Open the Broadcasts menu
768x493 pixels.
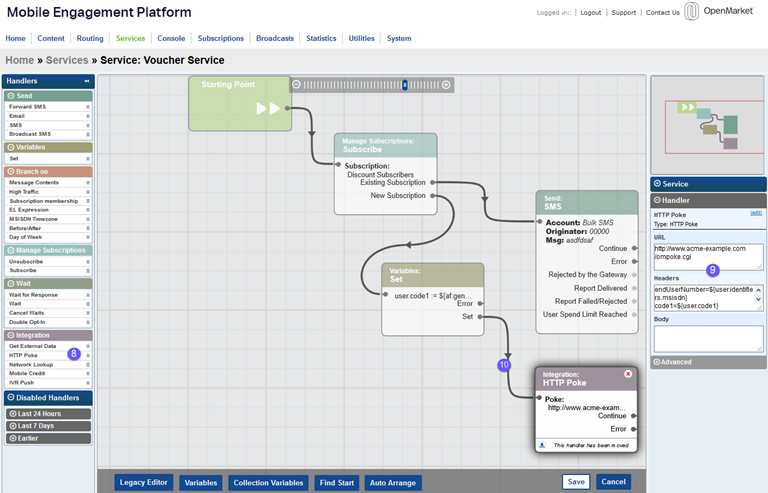275,38
